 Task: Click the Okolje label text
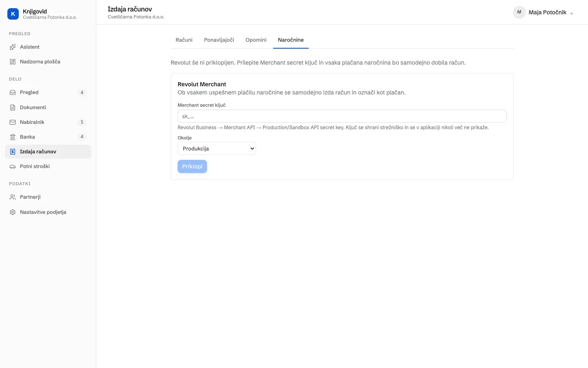[185, 138]
